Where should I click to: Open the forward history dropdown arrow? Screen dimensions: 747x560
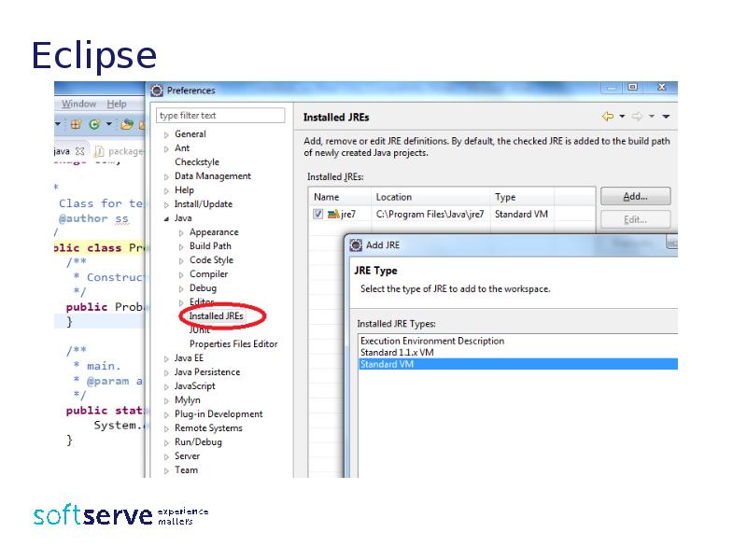[x=652, y=116]
